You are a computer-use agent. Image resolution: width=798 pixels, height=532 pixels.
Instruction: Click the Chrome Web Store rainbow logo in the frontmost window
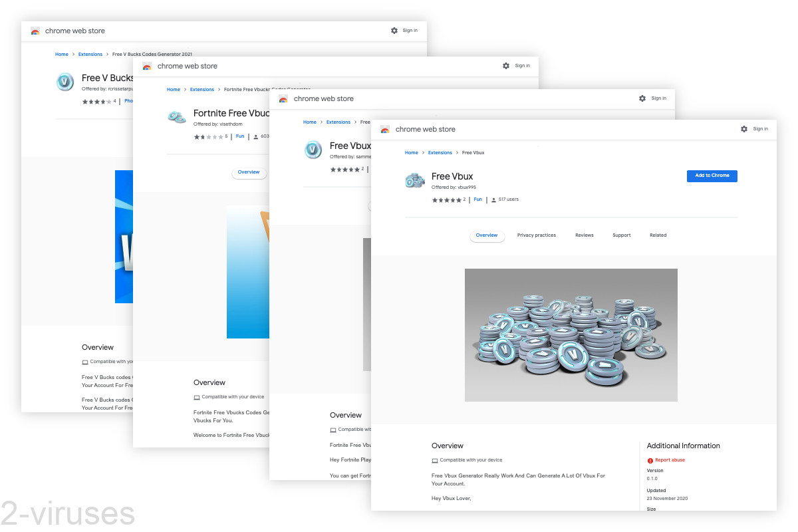tap(385, 129)
